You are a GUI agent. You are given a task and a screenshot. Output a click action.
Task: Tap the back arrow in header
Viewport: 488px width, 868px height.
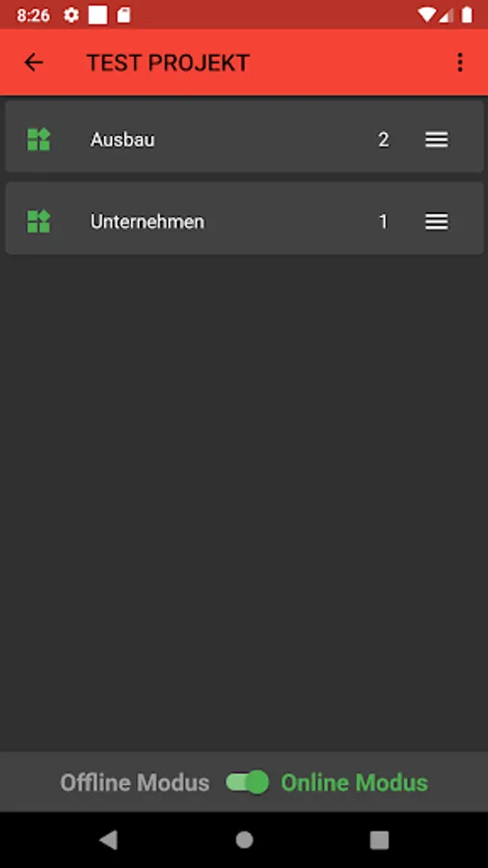[x=34, y=63]
